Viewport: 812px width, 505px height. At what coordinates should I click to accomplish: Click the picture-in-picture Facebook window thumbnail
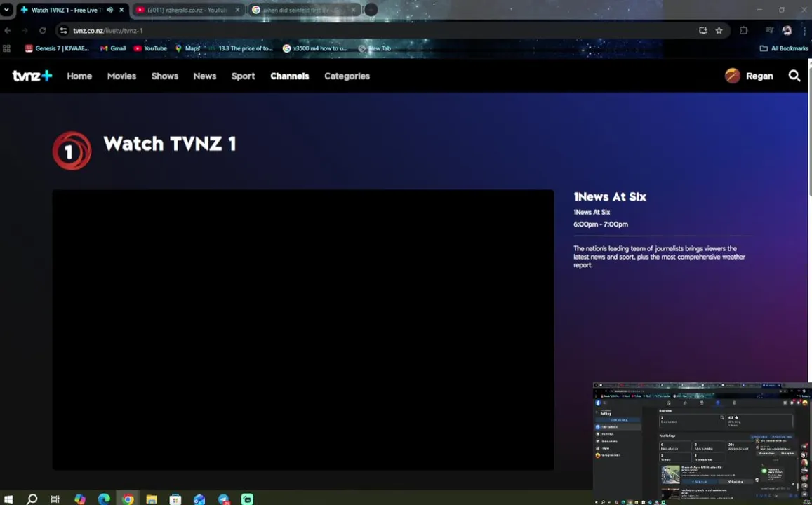[703, 443]
